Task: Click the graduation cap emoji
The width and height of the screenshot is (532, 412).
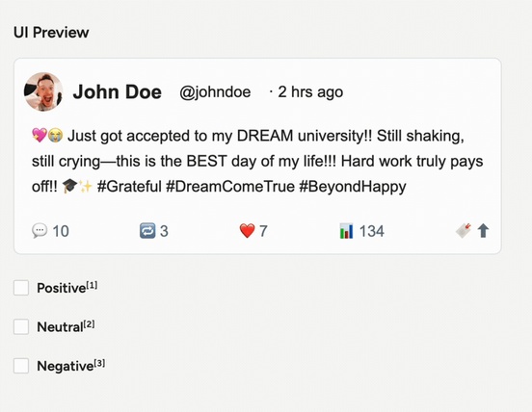Action: coord(70,186)
